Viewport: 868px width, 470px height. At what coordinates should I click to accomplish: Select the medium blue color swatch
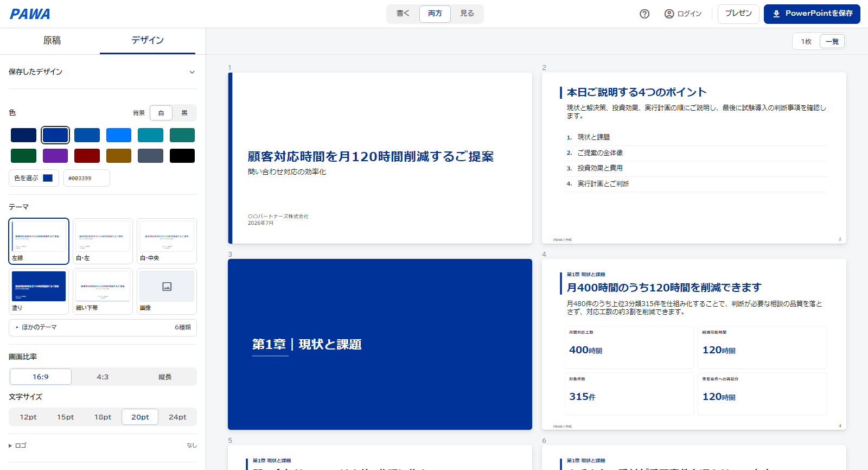tap(87, 135)
